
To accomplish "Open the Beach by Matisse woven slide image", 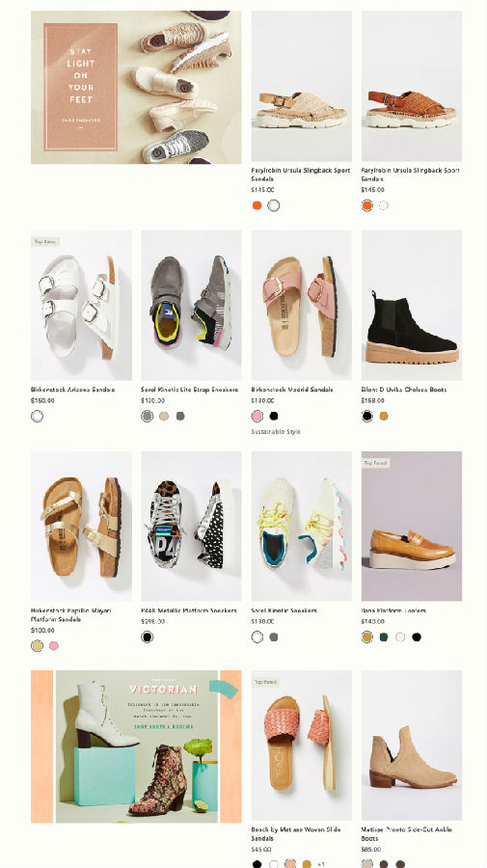I will tap(302, 746).
